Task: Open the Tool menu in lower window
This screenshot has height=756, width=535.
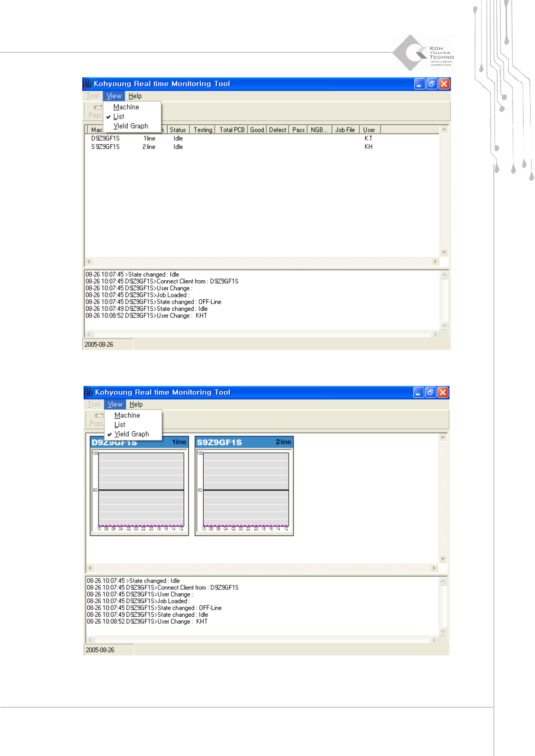Action: click(94, 404)
